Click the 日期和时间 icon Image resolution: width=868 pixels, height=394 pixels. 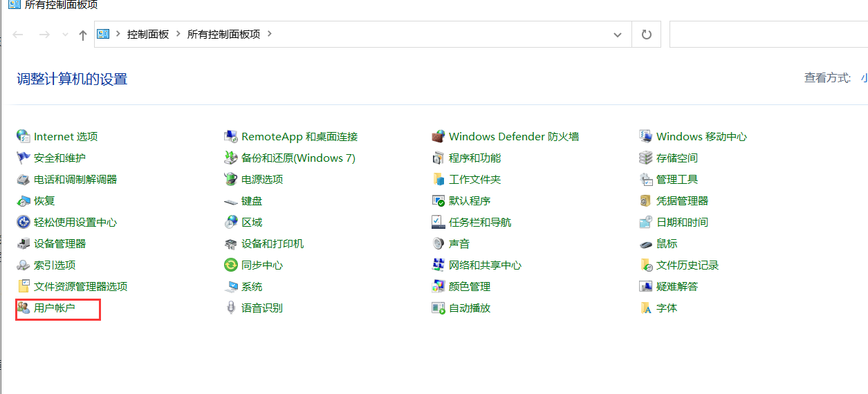(646, 222)
